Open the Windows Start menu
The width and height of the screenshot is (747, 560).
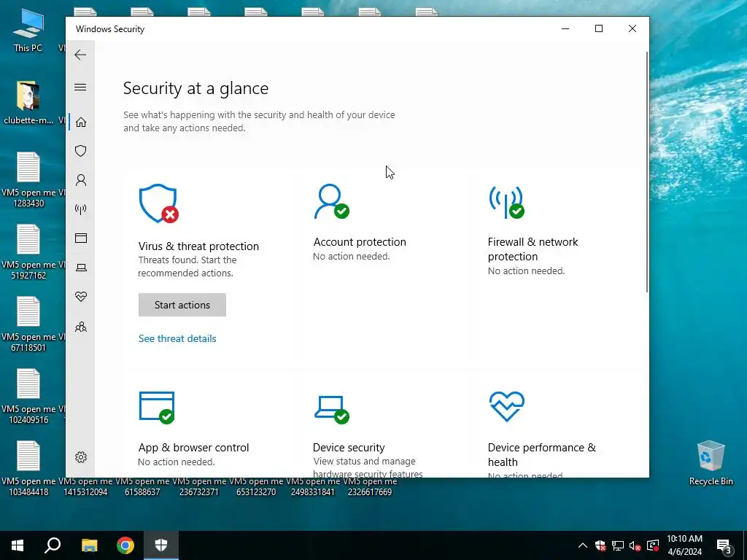pyautogui.click(x=18, y=545)
